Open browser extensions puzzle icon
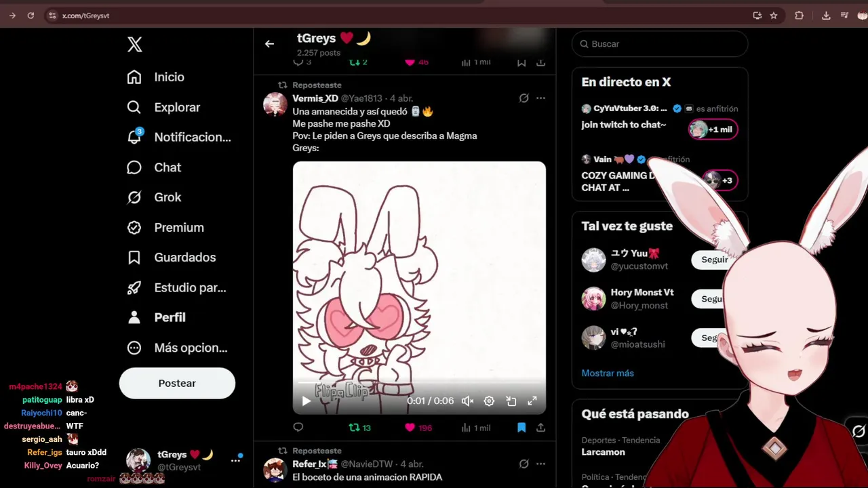 (x=800, y=16)
